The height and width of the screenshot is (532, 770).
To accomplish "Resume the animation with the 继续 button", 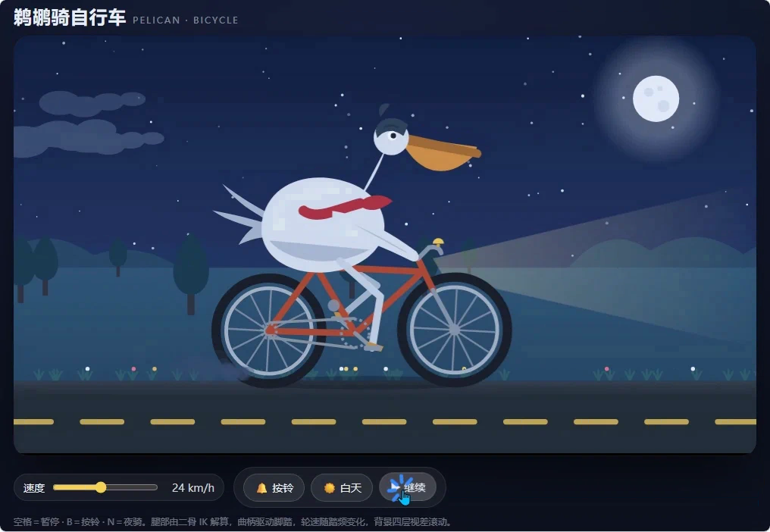I will [x=408, y=487].
